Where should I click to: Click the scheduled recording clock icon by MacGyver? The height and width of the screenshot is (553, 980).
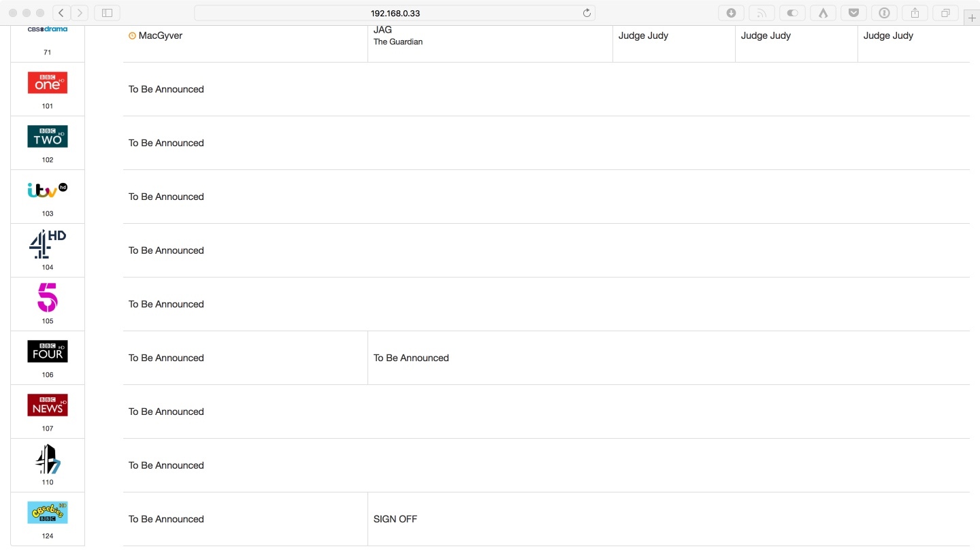[132, 36]
